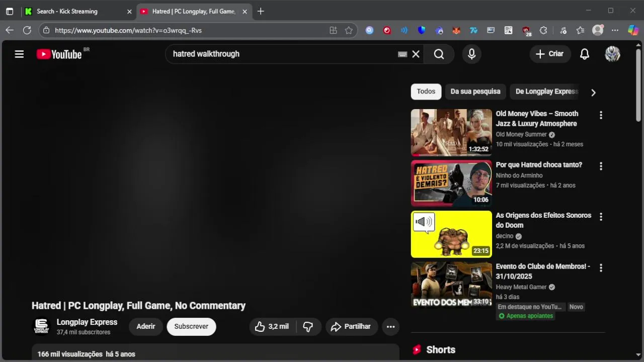Open the Por que Hatred choca tanto thumbnail

point(451,183)
